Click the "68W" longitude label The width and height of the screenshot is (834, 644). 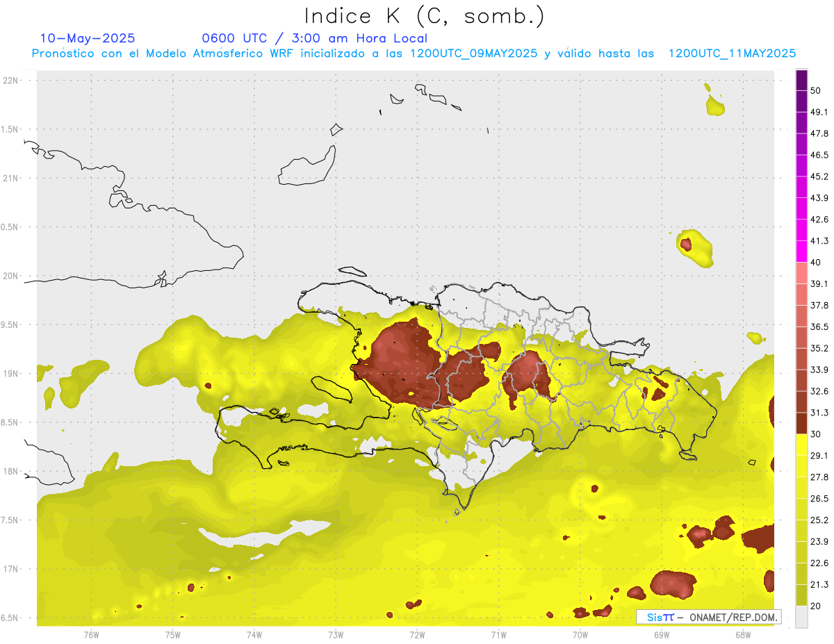point(743,634)
